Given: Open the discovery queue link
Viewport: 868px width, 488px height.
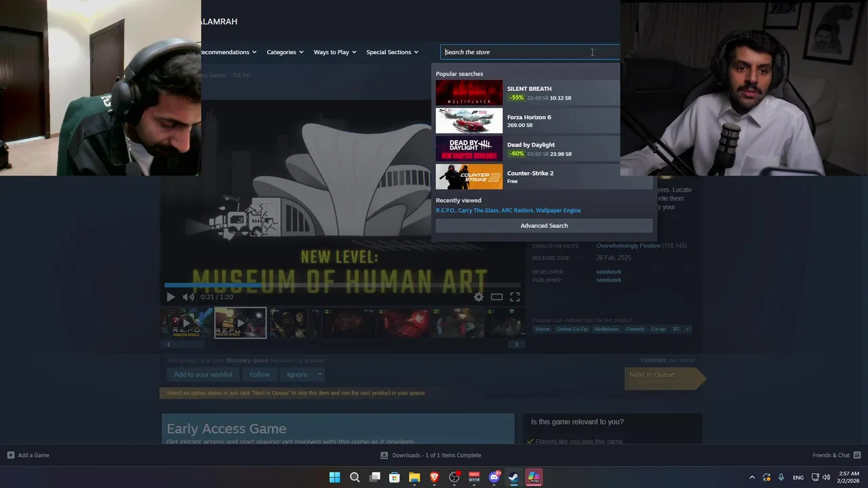Looking at the screenshot, I should click(247, 361).
